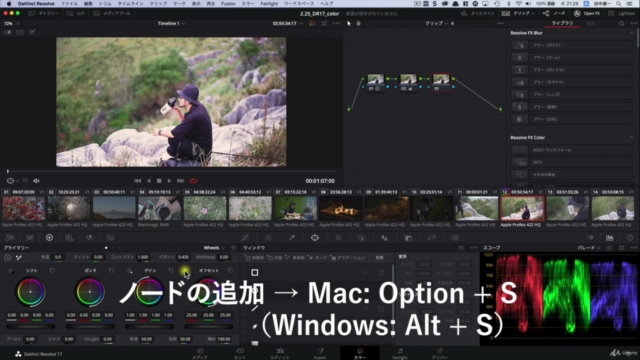Switch to the デリバー page tab

[440, 353]
